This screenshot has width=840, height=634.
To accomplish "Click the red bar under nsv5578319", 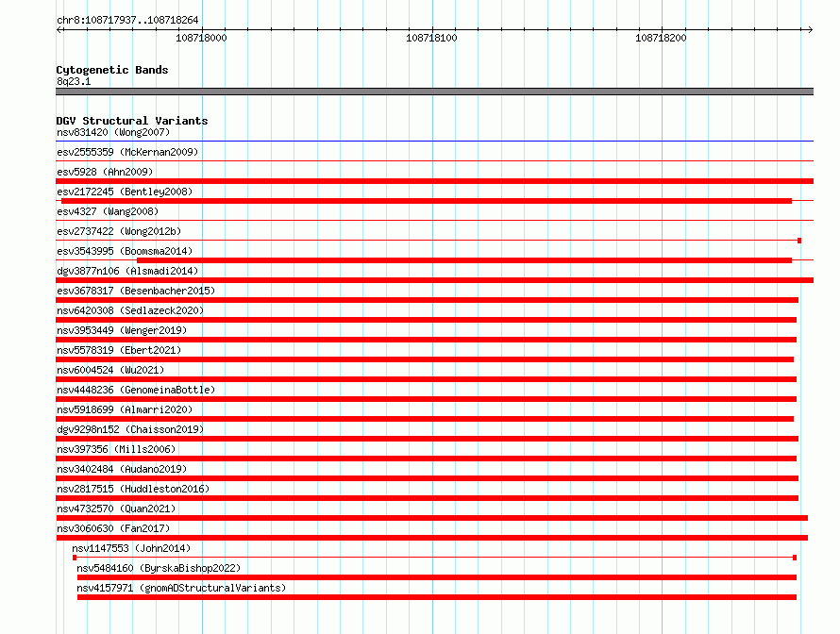I will click(425, 359).
